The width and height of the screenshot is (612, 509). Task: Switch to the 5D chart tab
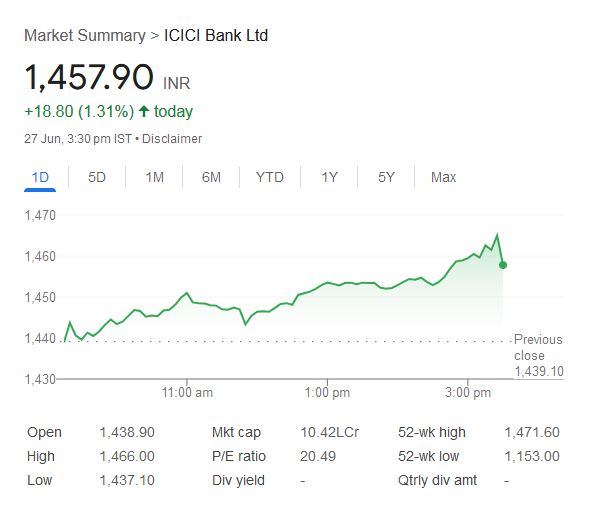click(x=97, y=177)
